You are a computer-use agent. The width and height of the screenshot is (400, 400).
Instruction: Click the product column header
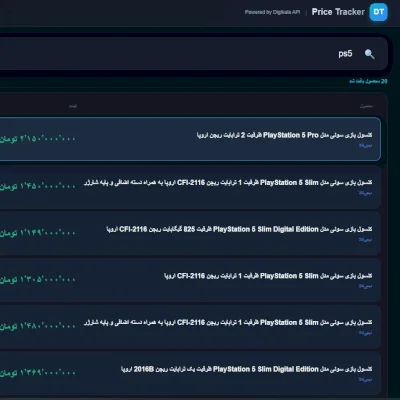click(366, 106)
